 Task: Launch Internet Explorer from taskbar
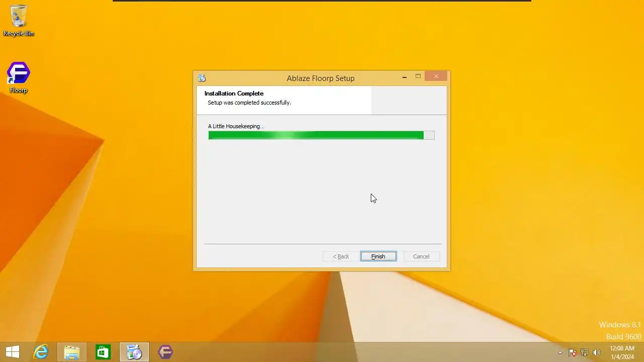click(x=40, y=352)
